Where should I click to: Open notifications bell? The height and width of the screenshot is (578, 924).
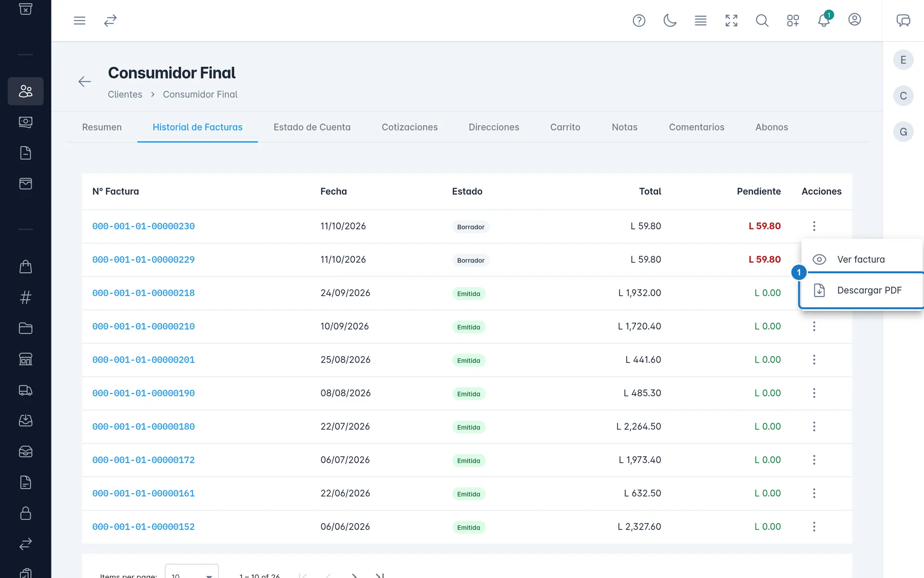click(824, 21)
